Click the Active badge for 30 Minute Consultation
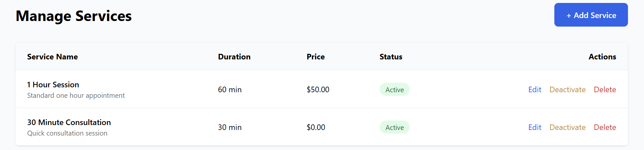The image size is (644, 150). [x=394, y=127]
